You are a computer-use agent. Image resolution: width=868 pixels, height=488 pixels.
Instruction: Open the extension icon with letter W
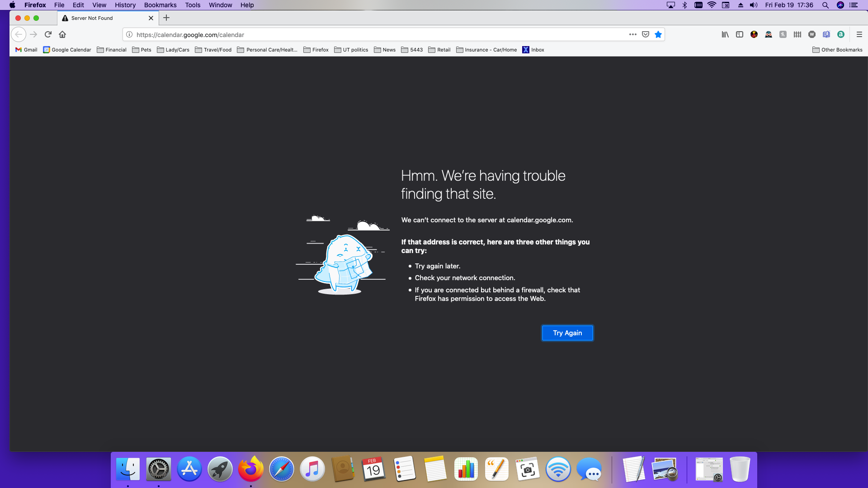[x=812, y=34]
